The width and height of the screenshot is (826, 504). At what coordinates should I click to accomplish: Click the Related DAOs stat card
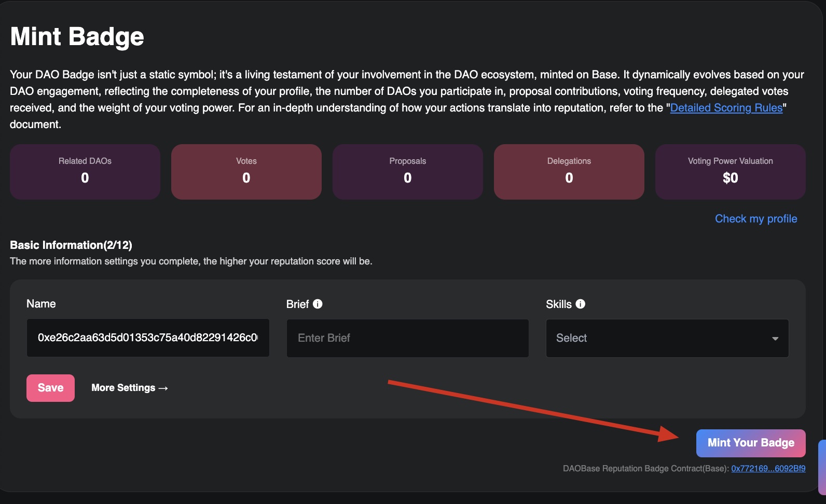(x=85, y=172)
